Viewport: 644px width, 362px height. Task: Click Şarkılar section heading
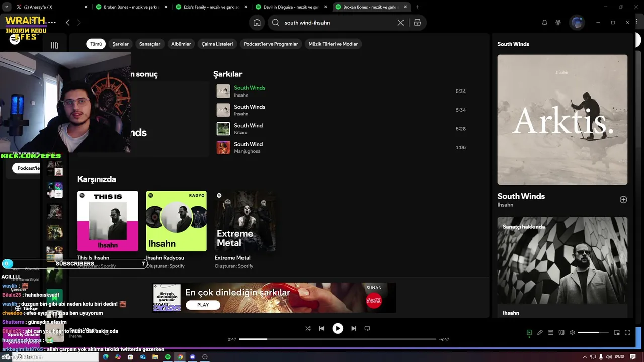227,74
